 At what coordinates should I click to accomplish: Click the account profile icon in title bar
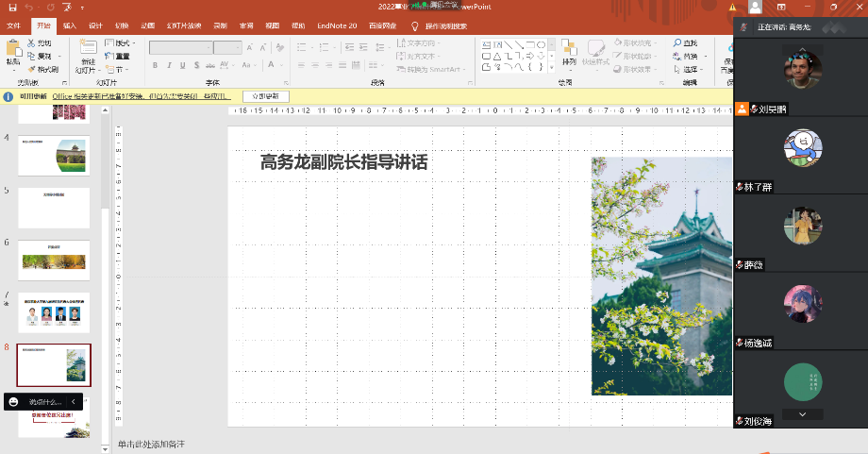click(754, 8)
